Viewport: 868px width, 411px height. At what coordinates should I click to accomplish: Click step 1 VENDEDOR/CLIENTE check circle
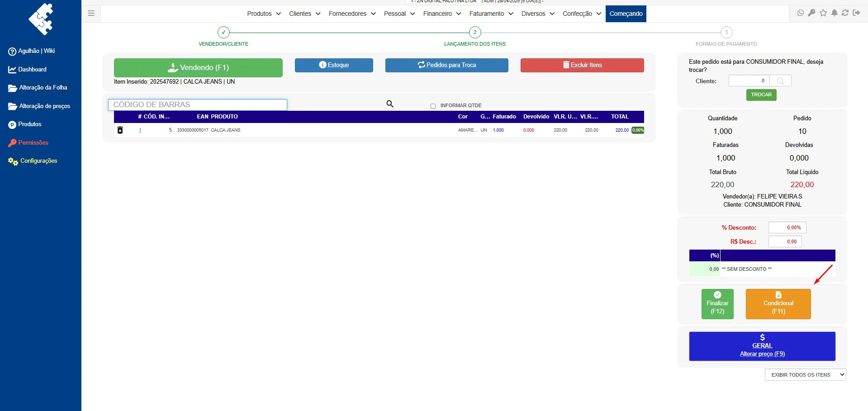coord(223,32)
